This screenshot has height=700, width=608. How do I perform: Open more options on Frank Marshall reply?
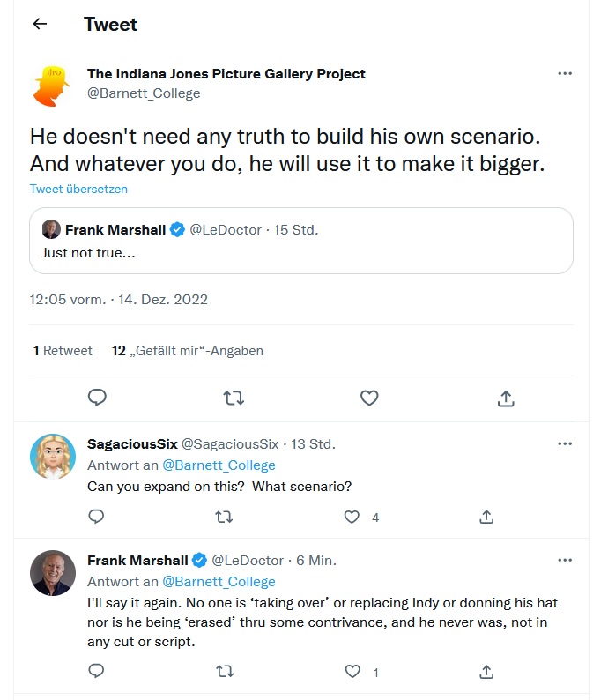coord(565,560)
